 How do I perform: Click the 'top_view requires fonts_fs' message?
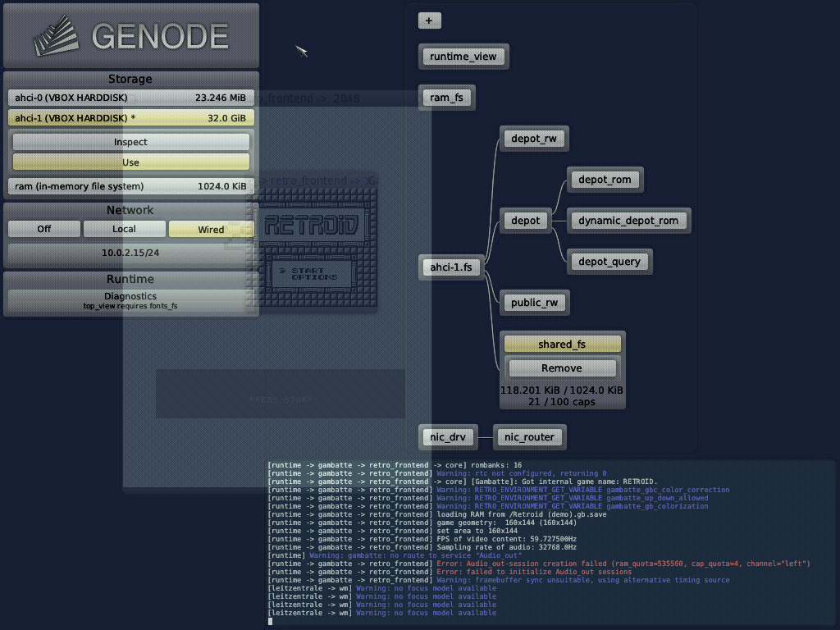point(130,306)
